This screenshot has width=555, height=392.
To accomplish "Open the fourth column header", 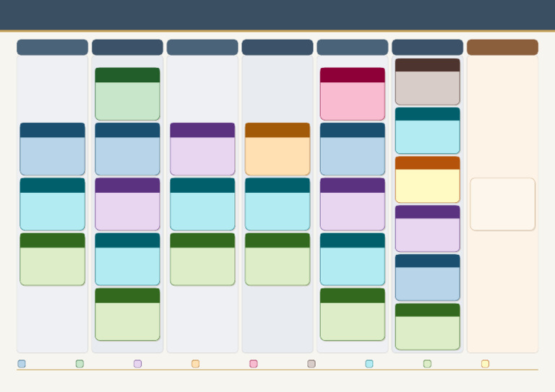I will pos(277,48).
